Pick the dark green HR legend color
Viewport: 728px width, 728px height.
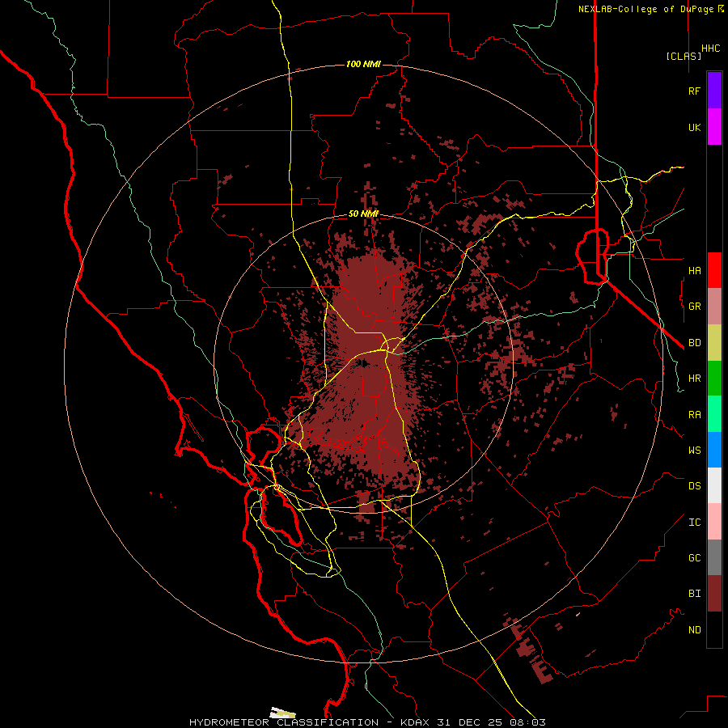click(714, 379)
